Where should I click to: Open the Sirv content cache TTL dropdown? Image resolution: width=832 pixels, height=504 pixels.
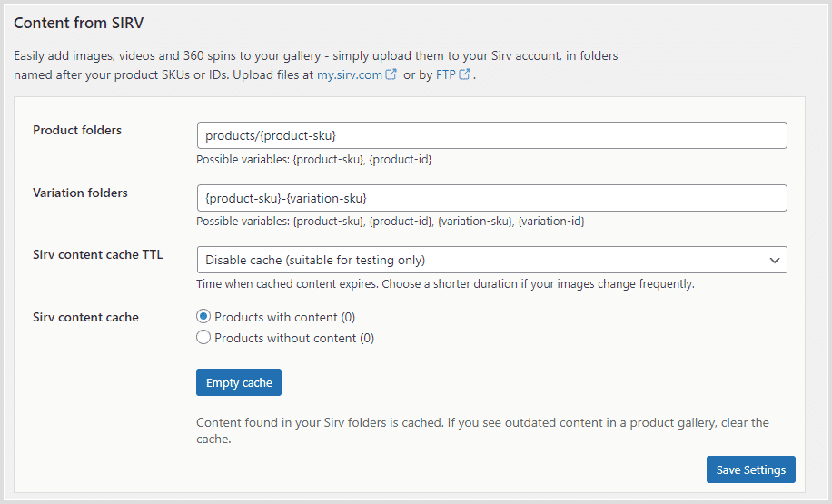coord(492,260)
